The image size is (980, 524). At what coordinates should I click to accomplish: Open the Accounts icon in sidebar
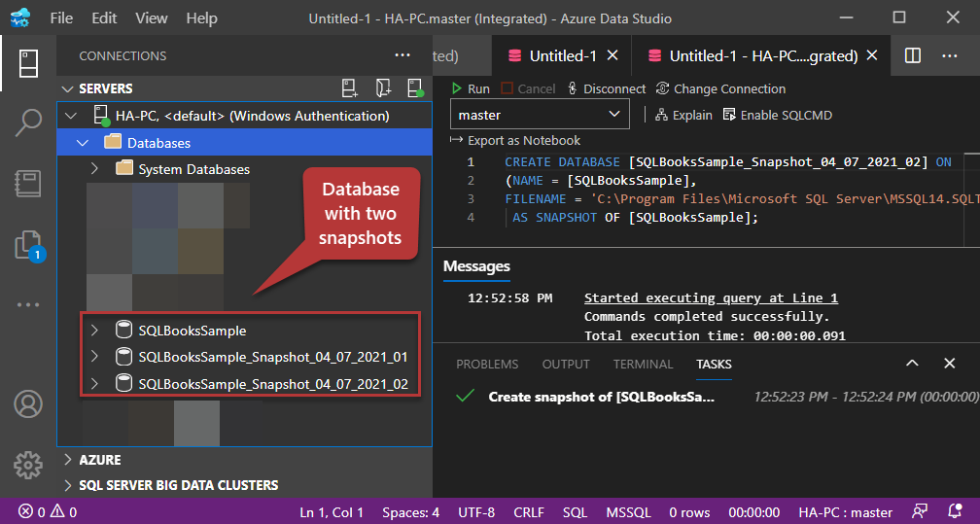[28, 403]
